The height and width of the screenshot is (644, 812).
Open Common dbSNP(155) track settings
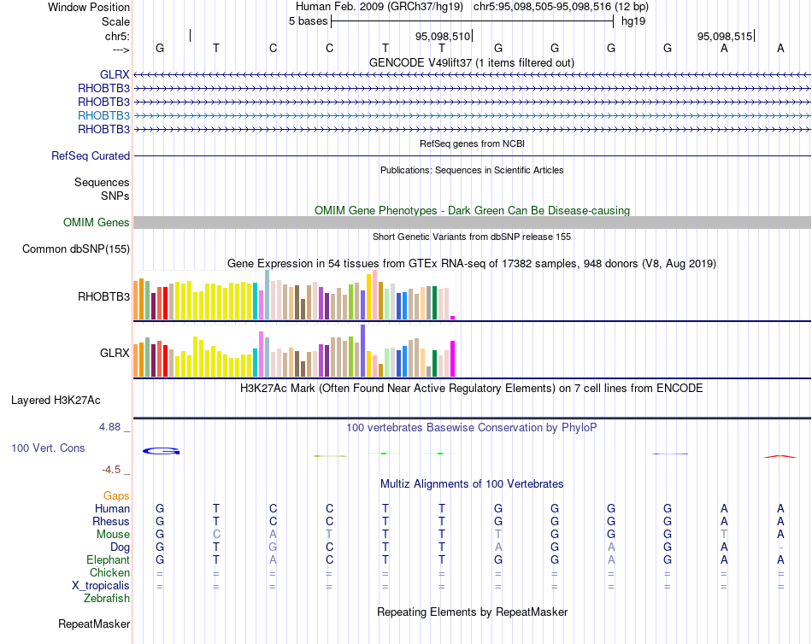click(76, 249)
